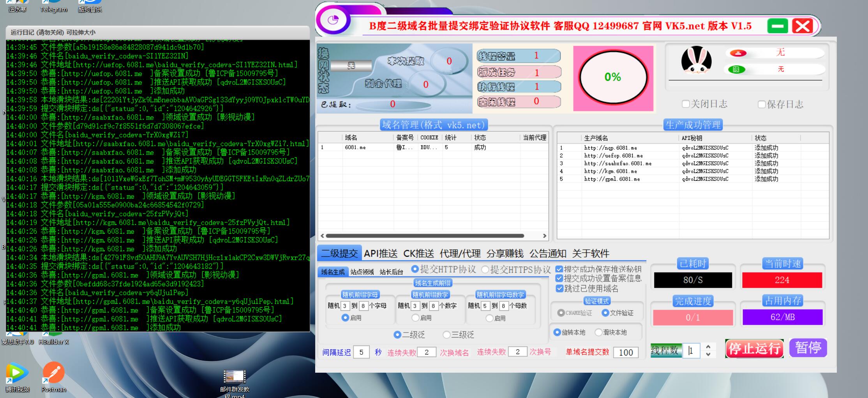Screen dimensions: 868x398
Task: Click the green minimize button in title bar
Action: pos(777,26)
